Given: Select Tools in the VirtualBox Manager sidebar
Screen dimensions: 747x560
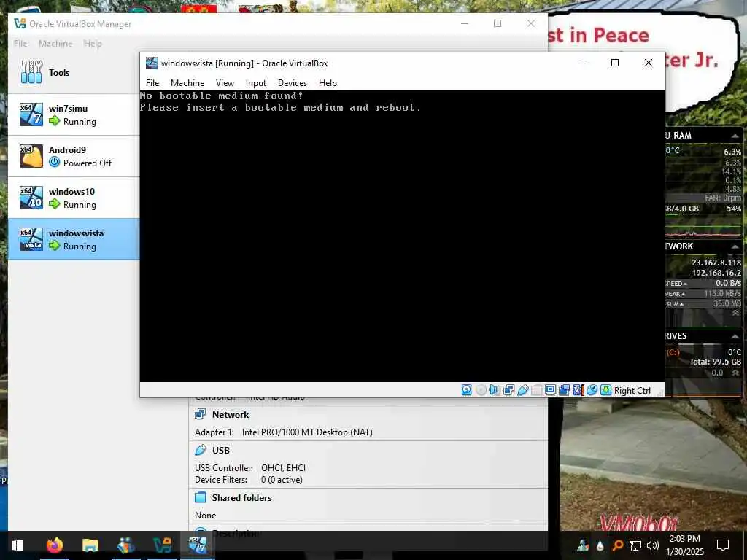Looking at the screenshot, I should [x=74, y=72].
